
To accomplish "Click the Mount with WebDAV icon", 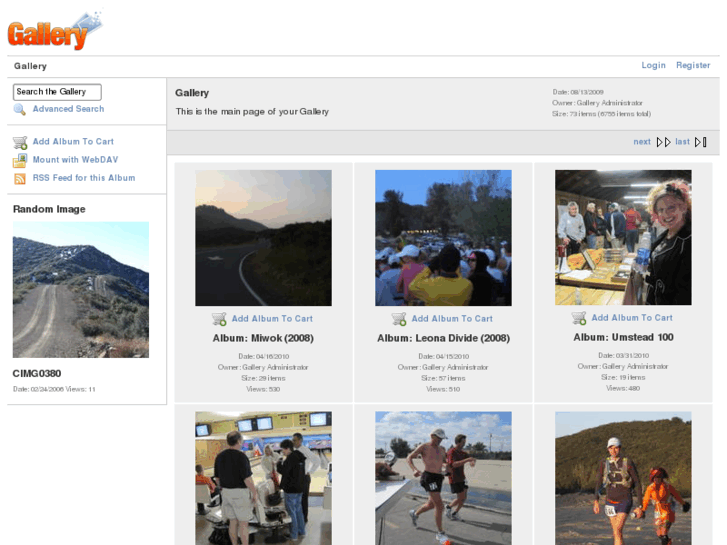I will (20, 160).
